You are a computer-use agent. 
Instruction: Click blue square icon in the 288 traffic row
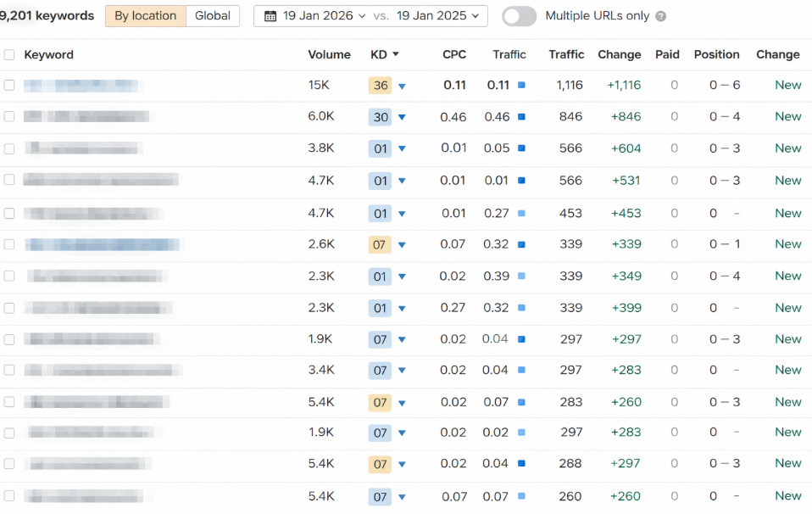[x=521, y=463]
